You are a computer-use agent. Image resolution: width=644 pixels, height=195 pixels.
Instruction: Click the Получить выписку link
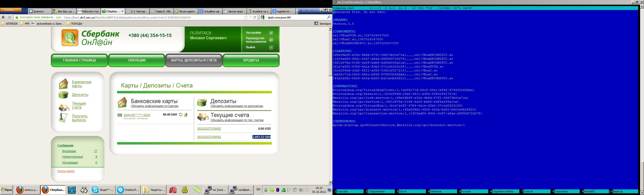tap(80, 118)
